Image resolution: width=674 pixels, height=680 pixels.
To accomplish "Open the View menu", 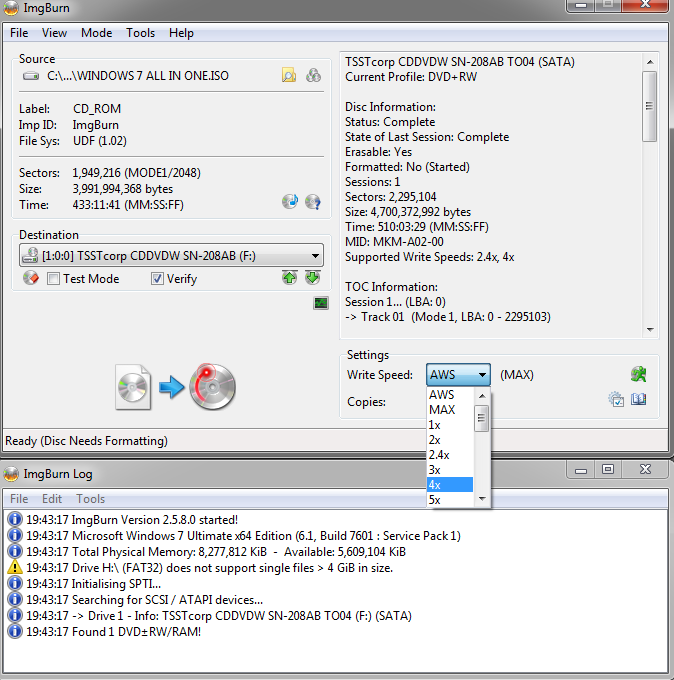I will click(x=54, y=33).
